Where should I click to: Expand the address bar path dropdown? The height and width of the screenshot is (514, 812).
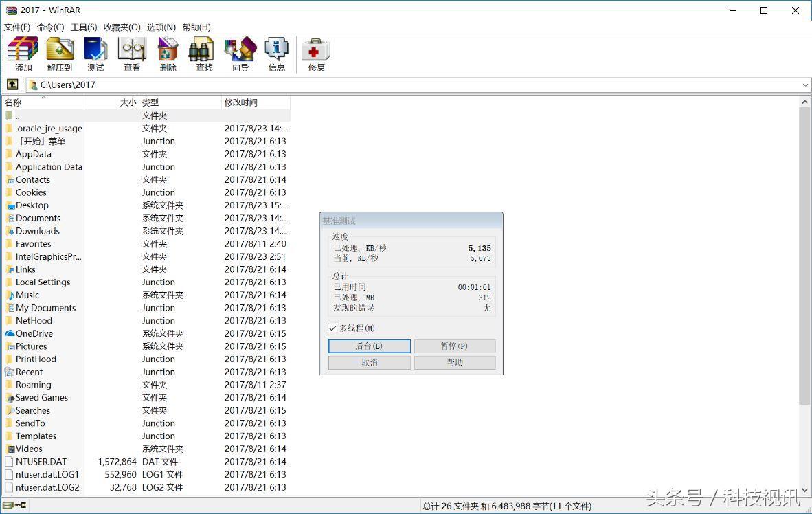[x=805, y=85]
